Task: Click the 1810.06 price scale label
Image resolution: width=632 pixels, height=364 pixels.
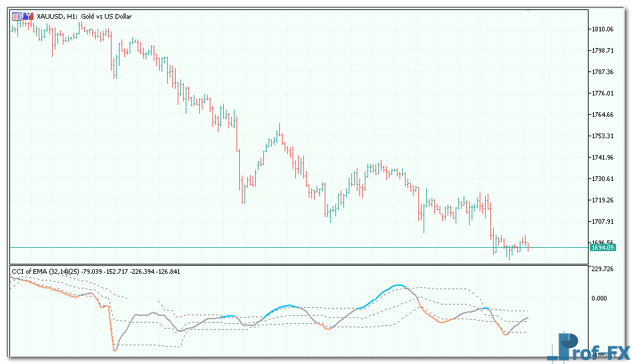Action: tap(602, 29)
